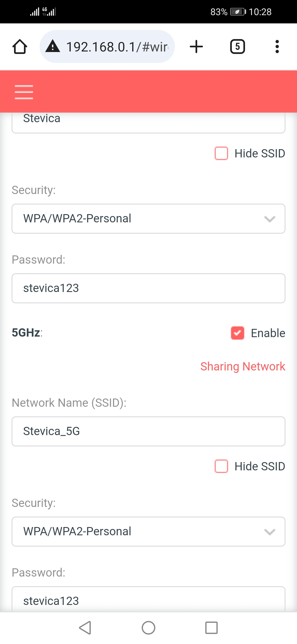This screenshot has height=644, width=297.
Task: Click the Sharing Network link
Action: 243,367
